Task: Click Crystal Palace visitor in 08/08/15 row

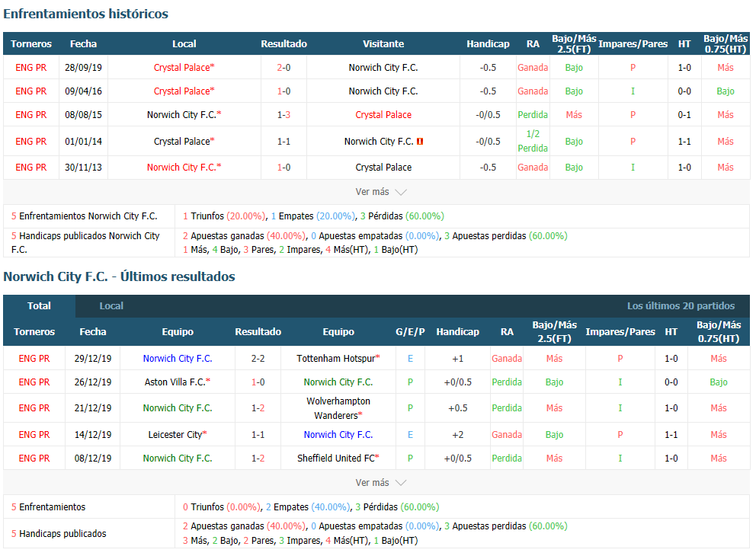Action: pyautogui.click(x=383, y=115)
